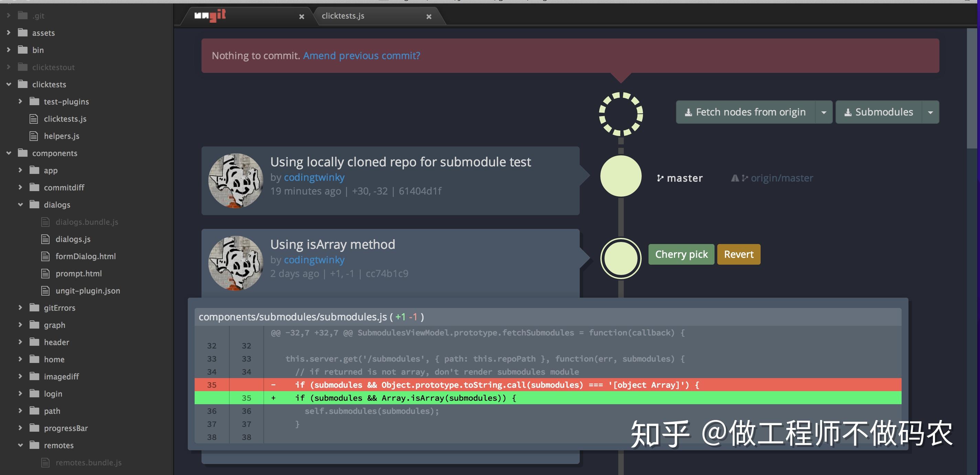Switch to the clicktests.js tab
The width and height of the screenshot is (980, 475).
[342, 15]
